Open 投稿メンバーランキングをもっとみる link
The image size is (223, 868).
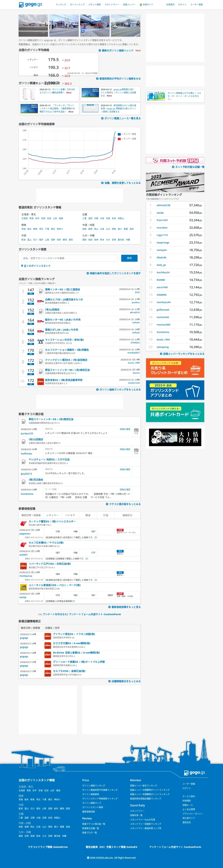[x=182, y=354]
